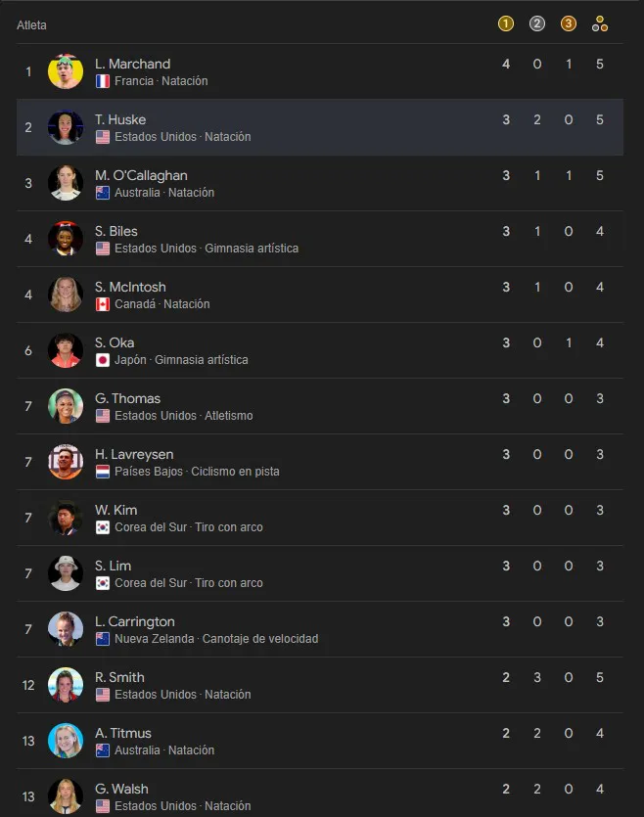This screenshot has width=644, height=817.
Task: Click the South Korea flag under W. Kim
Action: pos(103,527)
